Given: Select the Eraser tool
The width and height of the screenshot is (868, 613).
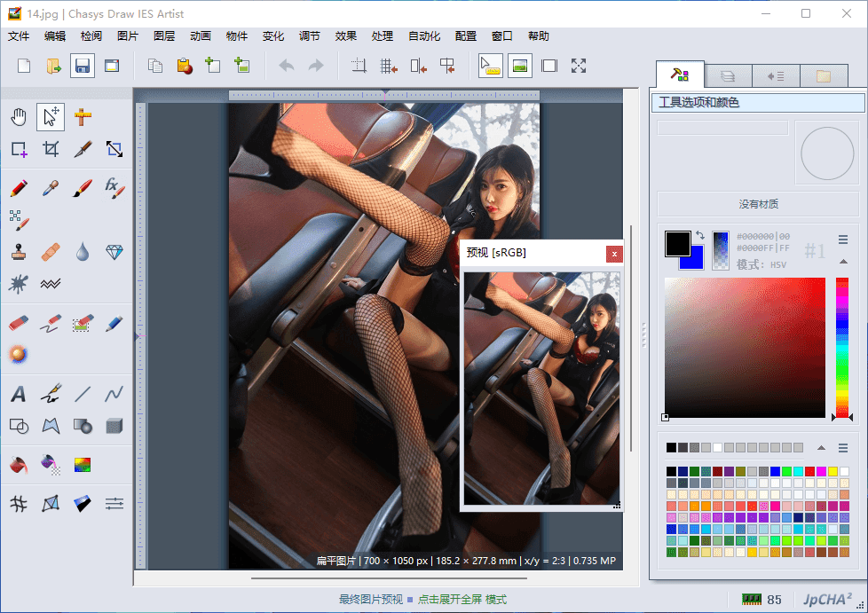Looking at the screenshot, I should tap(19, 321).
